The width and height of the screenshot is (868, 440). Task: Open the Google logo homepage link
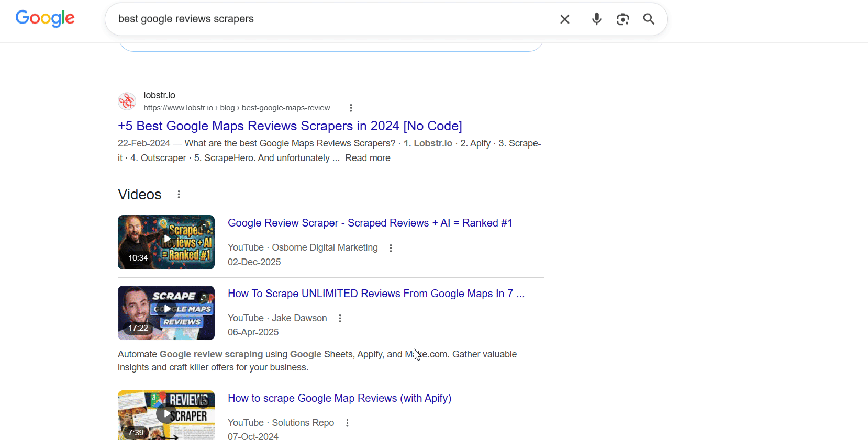pos(45,18)
